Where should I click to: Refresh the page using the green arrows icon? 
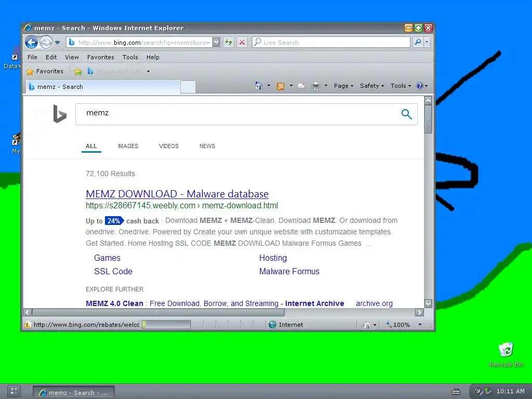[229, 43]
